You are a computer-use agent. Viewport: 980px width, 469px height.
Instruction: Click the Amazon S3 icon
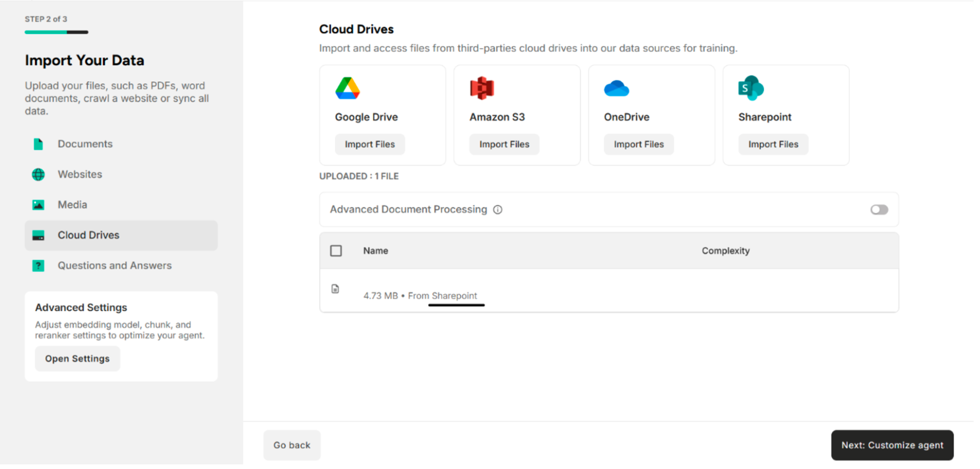[x=482, y=88]
